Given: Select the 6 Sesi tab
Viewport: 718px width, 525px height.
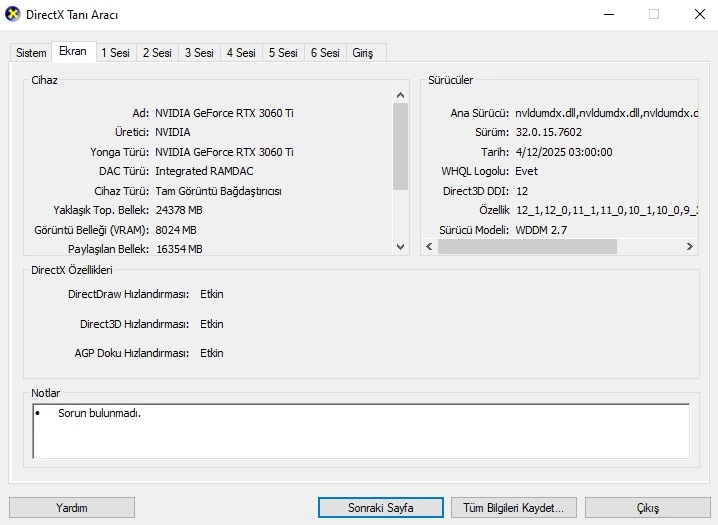Looking at the screenshot, I should point(325,53).
